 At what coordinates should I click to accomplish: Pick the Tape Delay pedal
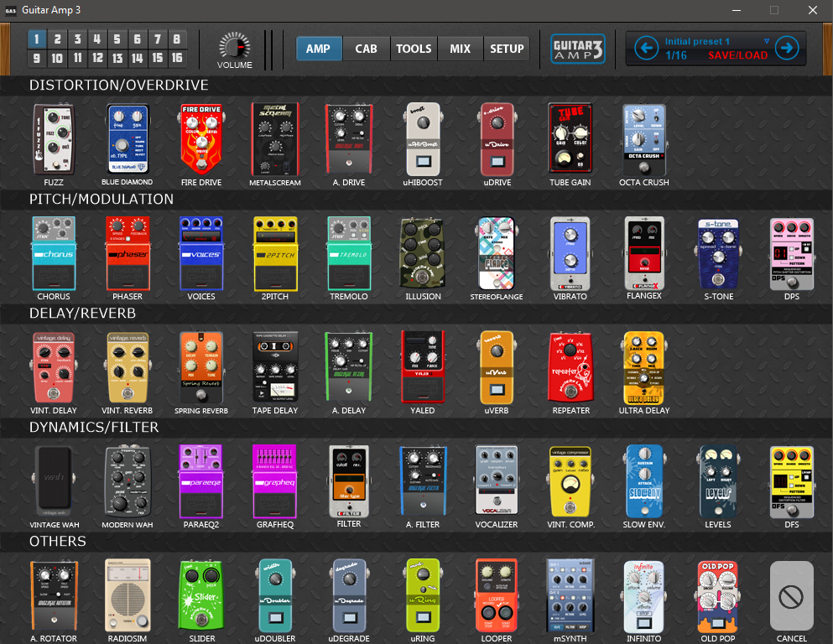(x=275, y=367)
